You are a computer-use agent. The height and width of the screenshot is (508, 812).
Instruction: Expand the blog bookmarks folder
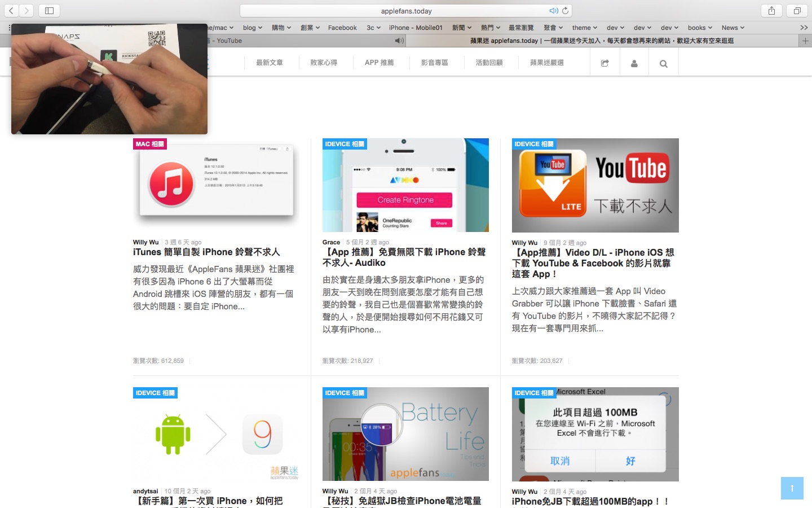(x=253, y=28)
